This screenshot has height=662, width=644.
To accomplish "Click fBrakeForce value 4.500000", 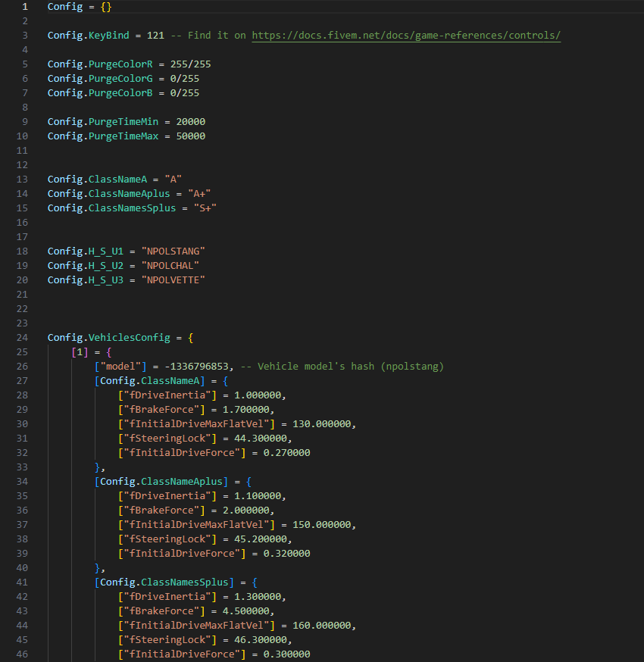I will [x=245, y=611].
